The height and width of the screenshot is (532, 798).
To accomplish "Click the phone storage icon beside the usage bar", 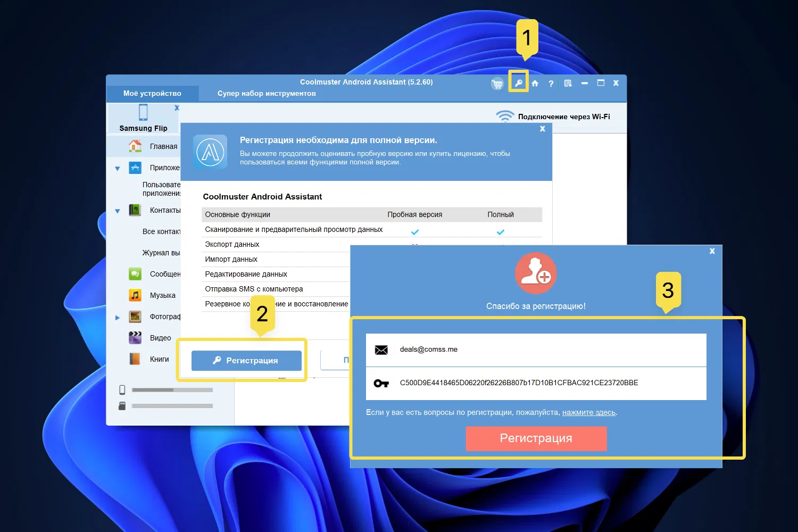I will (122, 390).
